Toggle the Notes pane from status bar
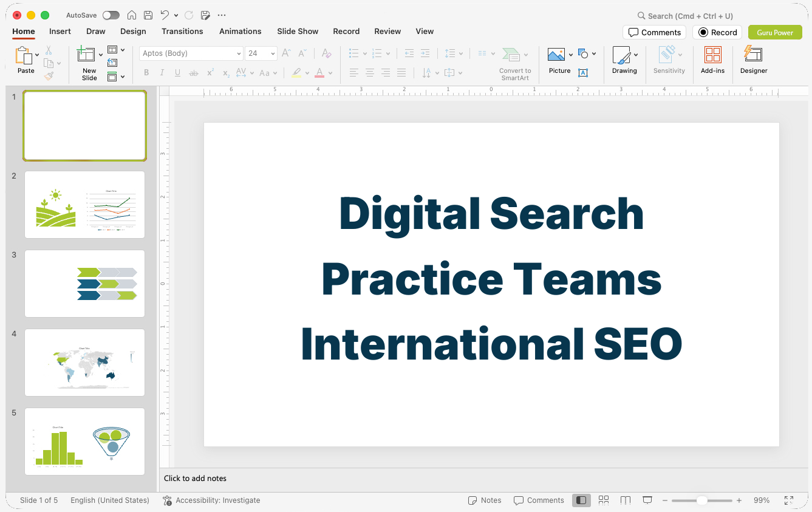The image size is (812, 512). [x=485, y=500]
